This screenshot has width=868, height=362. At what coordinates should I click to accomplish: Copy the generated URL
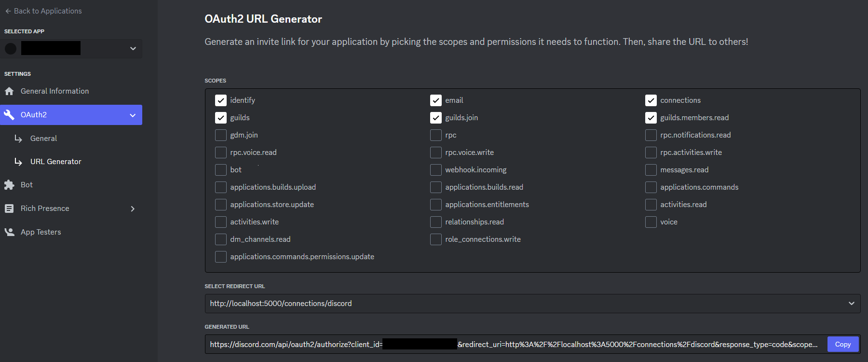[842, 344]
